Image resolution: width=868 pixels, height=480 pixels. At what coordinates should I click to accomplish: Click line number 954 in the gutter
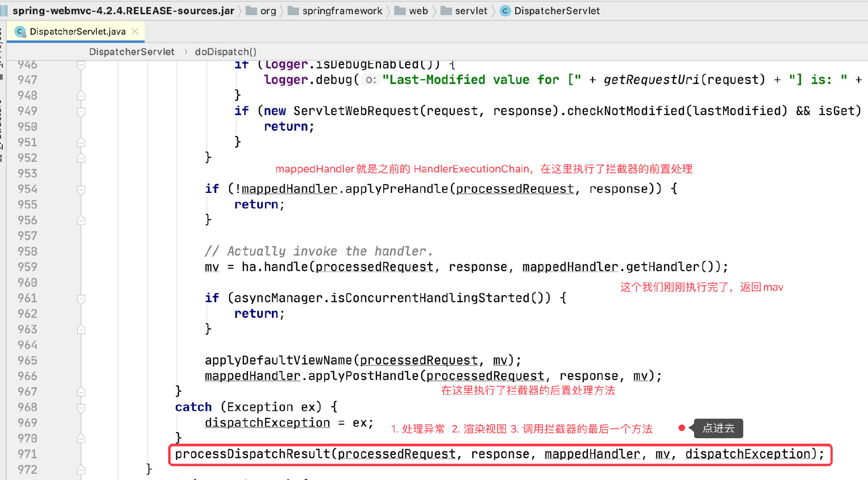tap(28, 189)
